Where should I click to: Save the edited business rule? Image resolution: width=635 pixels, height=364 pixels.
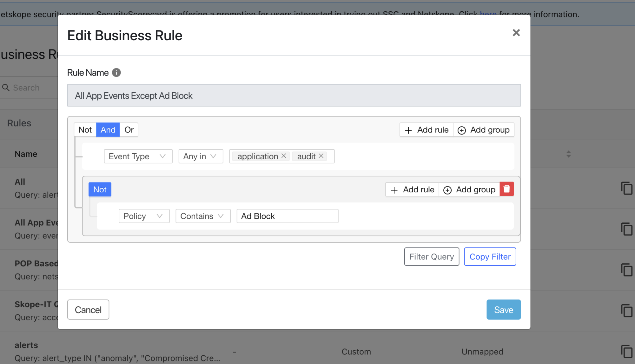point(503,309)
